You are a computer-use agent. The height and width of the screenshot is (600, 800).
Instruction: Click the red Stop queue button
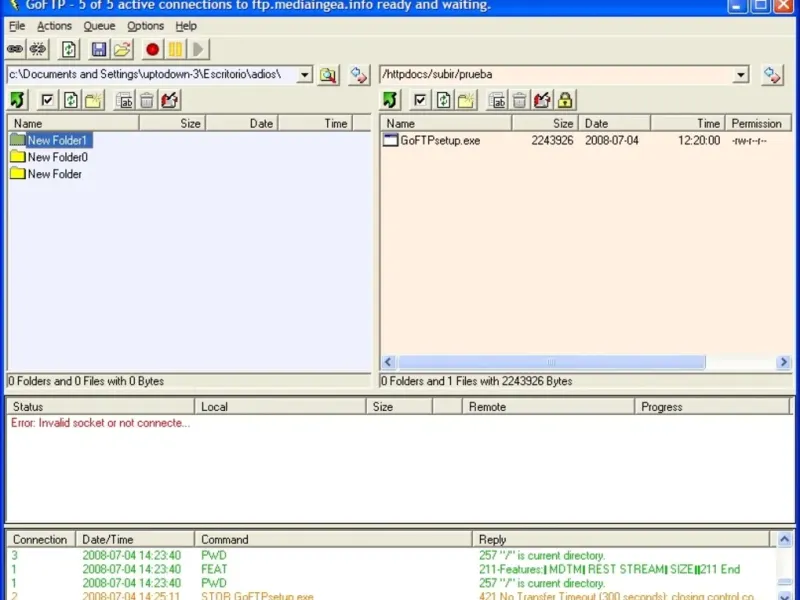pyautogui.click(x=152, y=48)
